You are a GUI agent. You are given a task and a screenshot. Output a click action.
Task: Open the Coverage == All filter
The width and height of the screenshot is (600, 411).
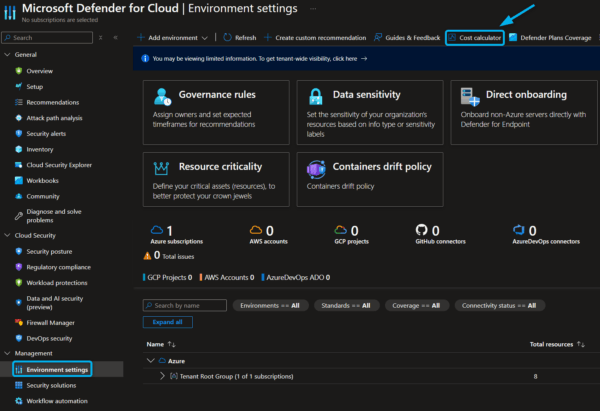[x=416, y=305]
